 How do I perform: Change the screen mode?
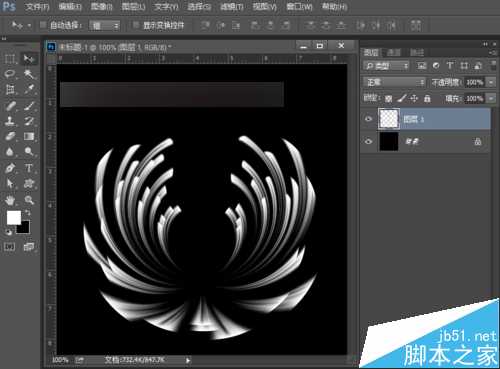(x=29, y=247)
